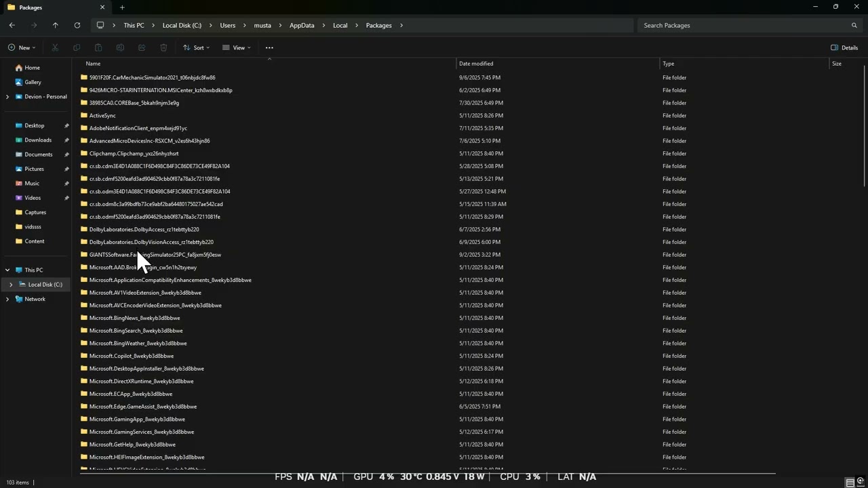Image resolution: width=868 pixels, height=488 pixels.
Task: Select the ActiveSync folder
Action: pyautogui.click(x=102, y=115)
